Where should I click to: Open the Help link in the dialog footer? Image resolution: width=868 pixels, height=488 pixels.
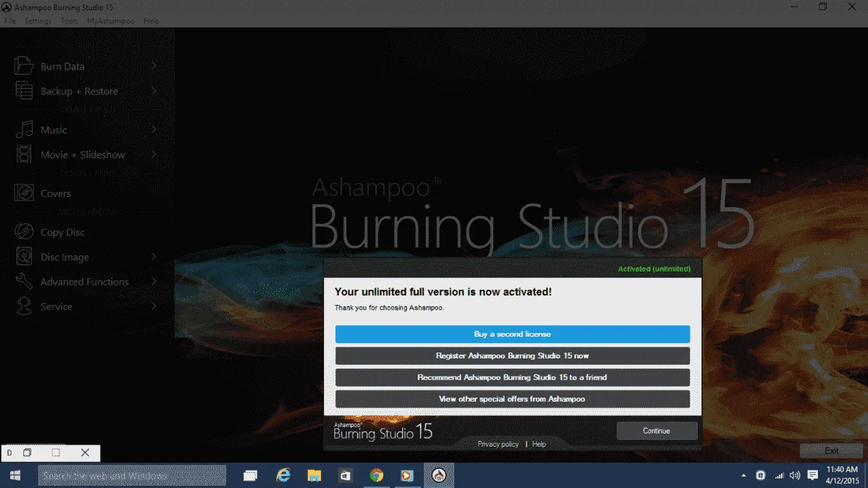[x=539, y=445]
